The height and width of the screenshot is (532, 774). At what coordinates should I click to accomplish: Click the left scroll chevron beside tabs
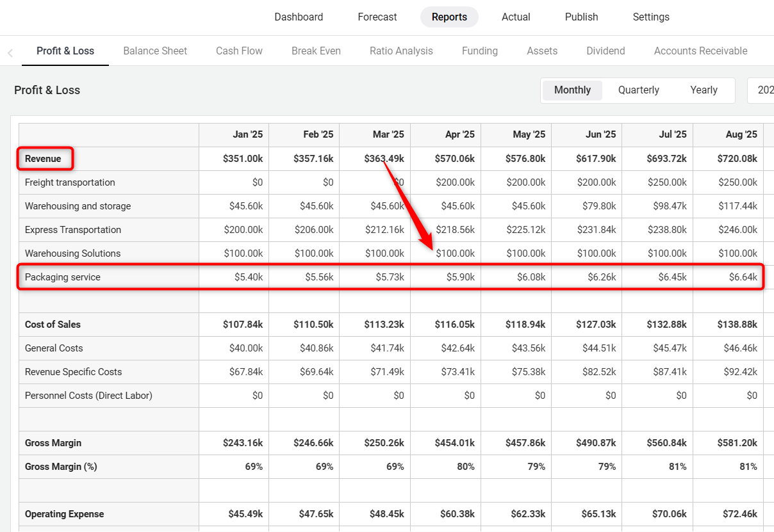[10, 52]
